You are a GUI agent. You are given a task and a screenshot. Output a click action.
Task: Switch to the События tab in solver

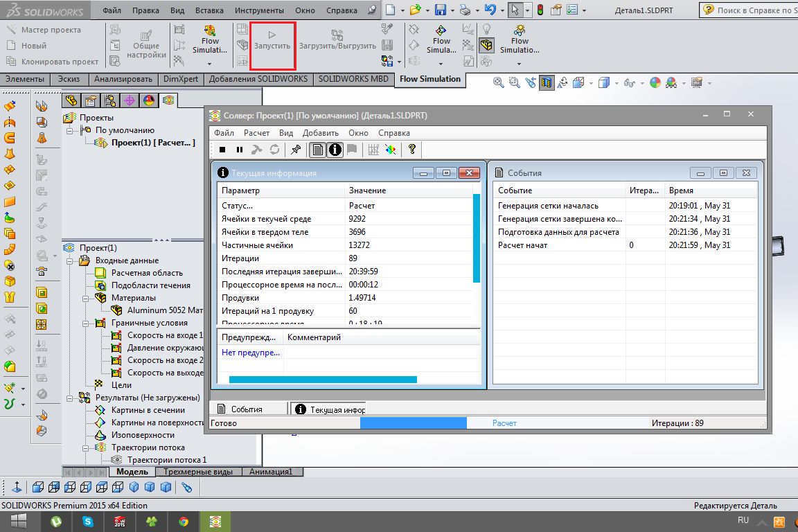point(250,409)
